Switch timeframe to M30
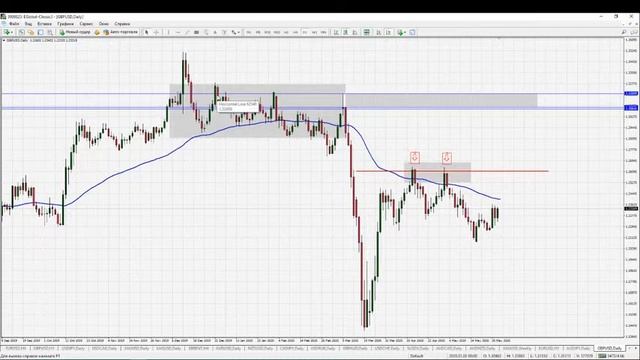The width and height of the screenshot is (640, 360). pos(277,32)
